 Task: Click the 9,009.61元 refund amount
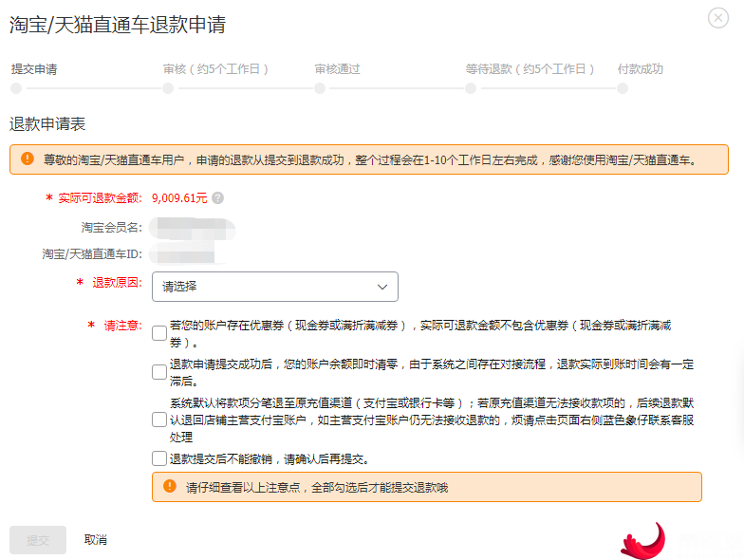point(179,198)
